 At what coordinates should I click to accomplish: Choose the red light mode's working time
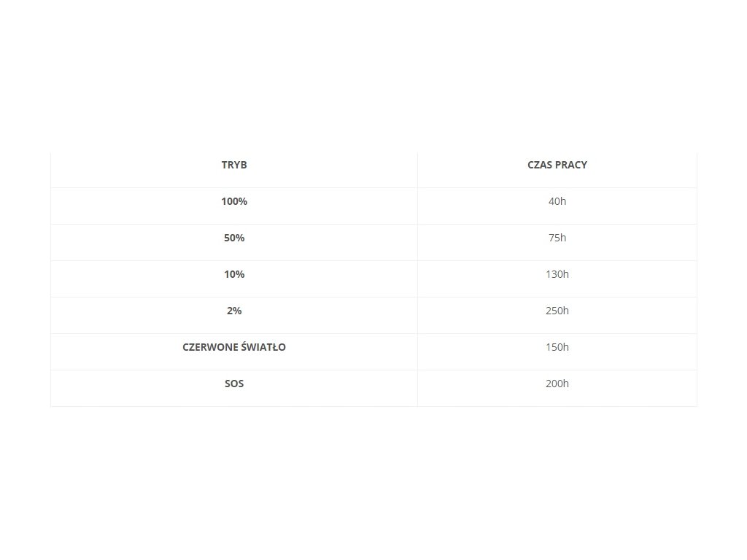(557, 347)
